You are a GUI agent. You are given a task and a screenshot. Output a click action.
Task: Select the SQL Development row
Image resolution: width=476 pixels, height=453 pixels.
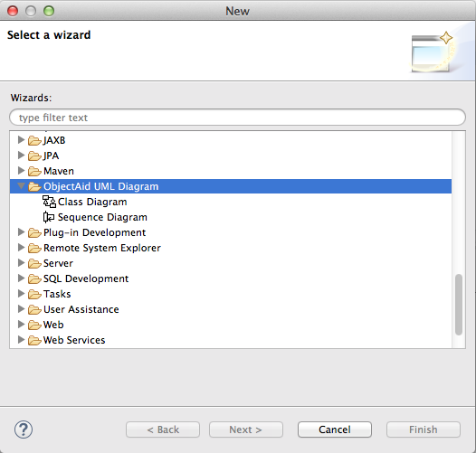coord(231,278)
